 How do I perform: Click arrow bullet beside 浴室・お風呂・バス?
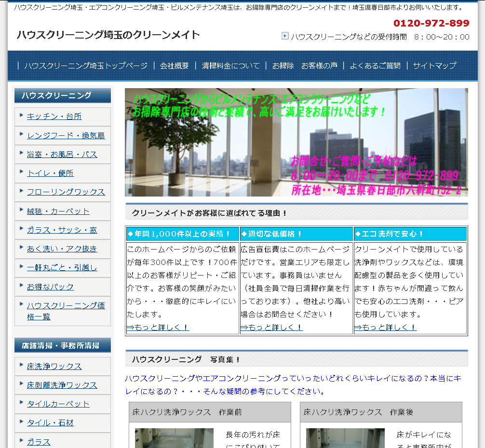pyautogui.click(x=21, y=153)
